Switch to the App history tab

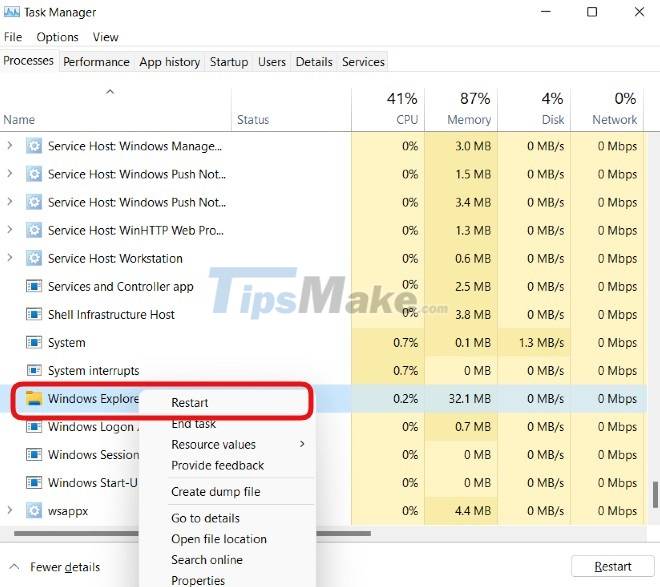(169, 62)
